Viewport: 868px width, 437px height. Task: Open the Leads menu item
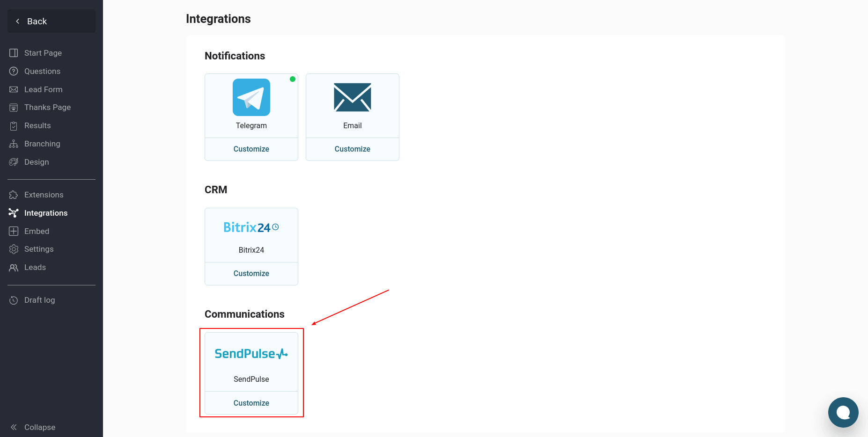coord(35,267)
